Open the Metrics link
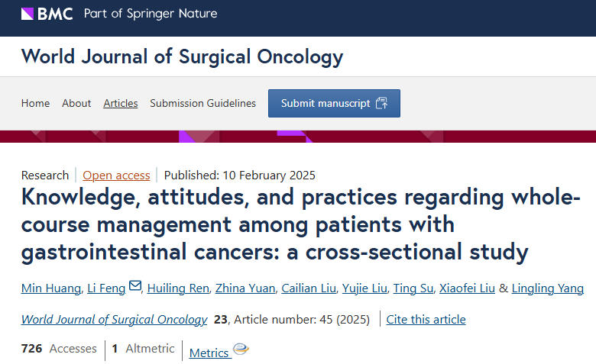 click(209, 353)
